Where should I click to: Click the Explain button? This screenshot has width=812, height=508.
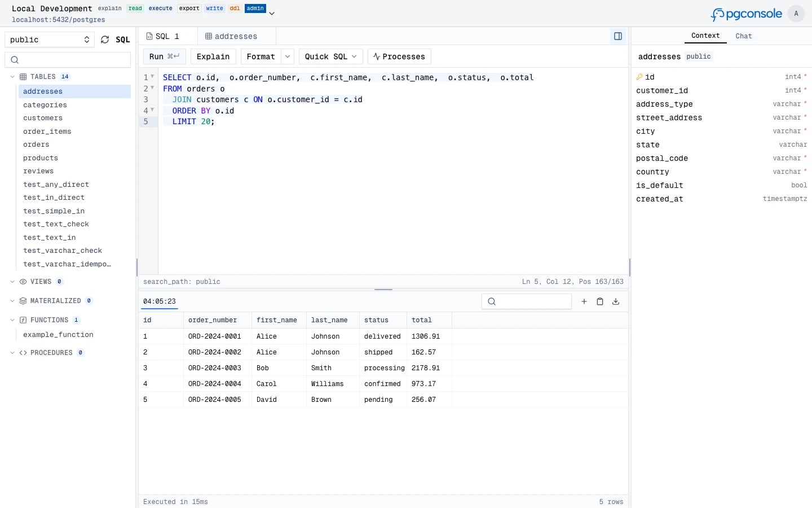pyautogui.click(x=213, y=56)
